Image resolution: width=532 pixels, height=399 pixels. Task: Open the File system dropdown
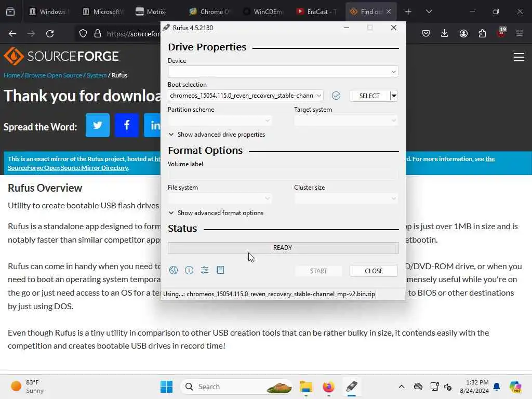tap(220, 198)
